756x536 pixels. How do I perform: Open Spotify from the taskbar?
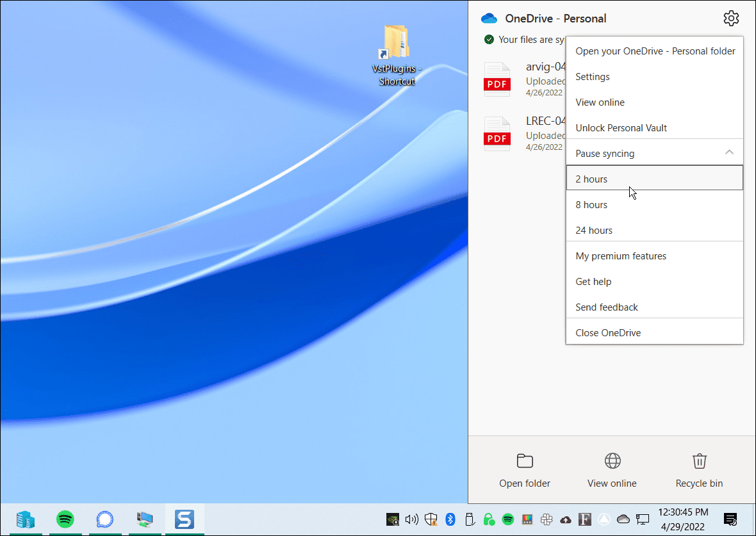click(x=65, y=519)
